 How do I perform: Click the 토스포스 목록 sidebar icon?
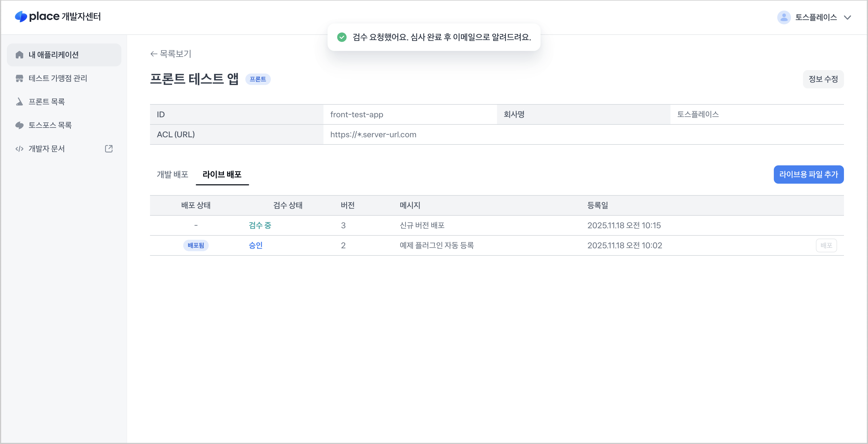[x=19, y=125]
